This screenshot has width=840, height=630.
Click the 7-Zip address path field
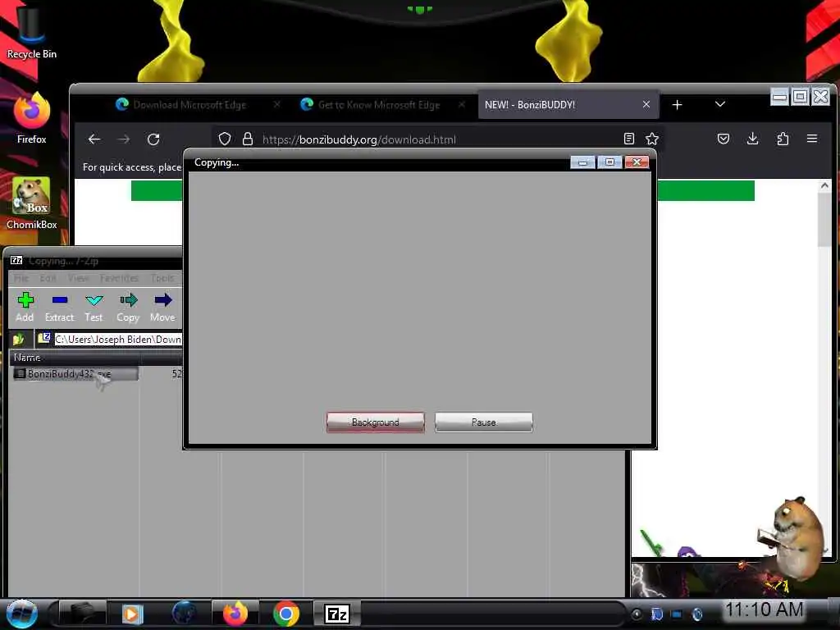(118, 339)
